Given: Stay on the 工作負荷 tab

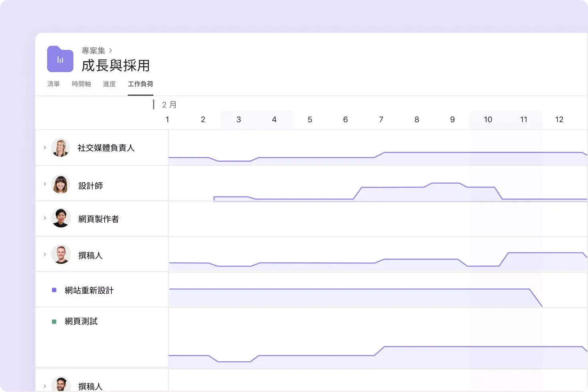Looking at the screenshot, I should click(x=140, y=84).
